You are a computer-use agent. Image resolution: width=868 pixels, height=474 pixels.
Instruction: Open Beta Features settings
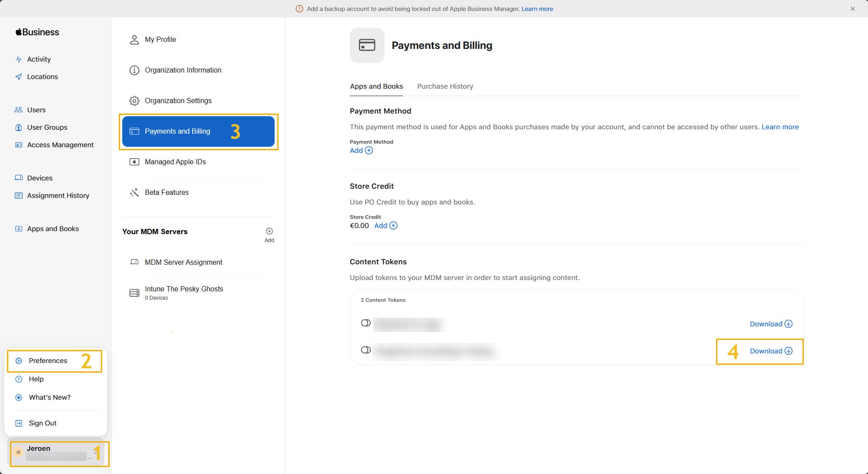166,192
